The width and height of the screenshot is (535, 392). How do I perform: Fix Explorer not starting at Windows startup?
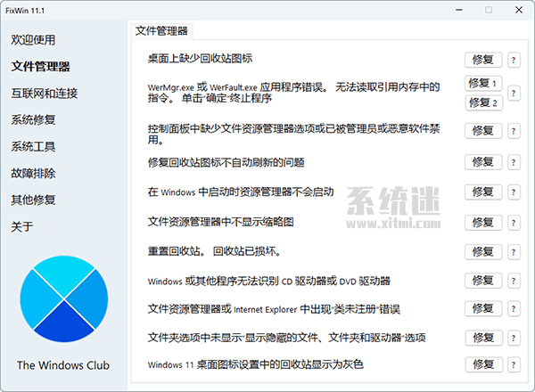483,192
